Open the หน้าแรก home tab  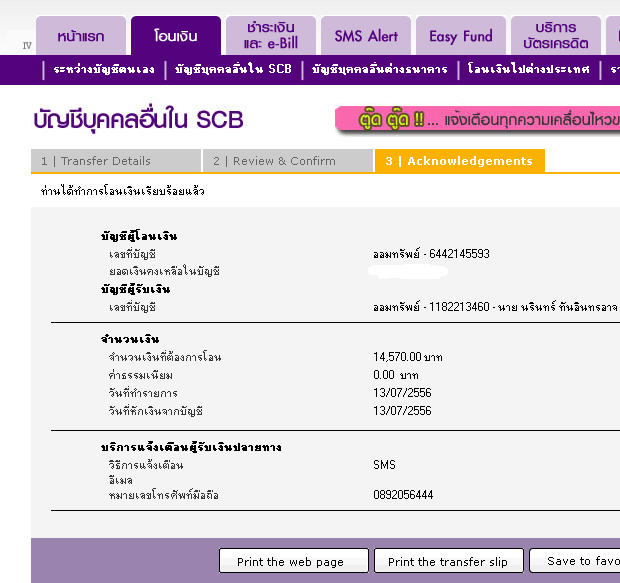pos(81,36)
